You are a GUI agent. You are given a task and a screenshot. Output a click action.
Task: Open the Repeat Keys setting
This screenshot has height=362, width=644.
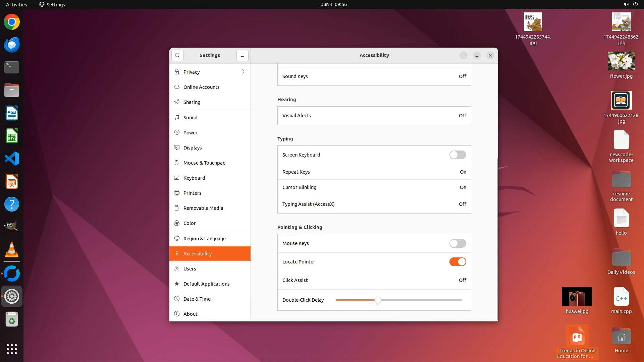point(374,172)
